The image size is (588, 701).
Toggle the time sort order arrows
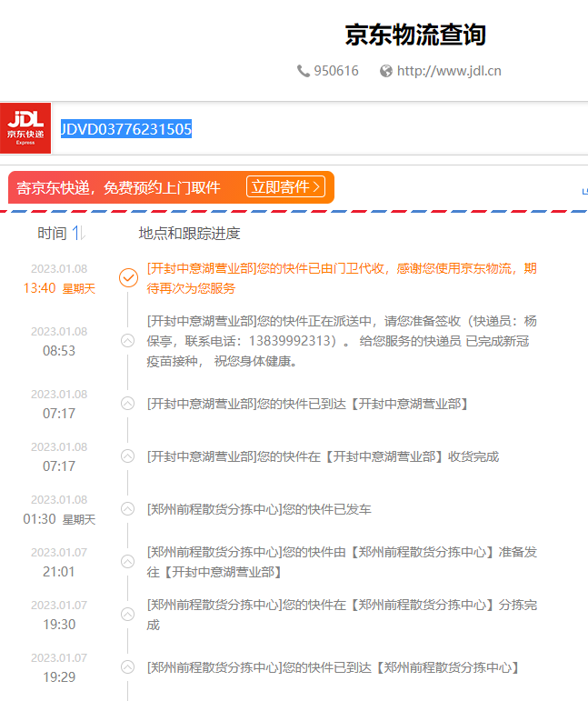coord(79,233)
